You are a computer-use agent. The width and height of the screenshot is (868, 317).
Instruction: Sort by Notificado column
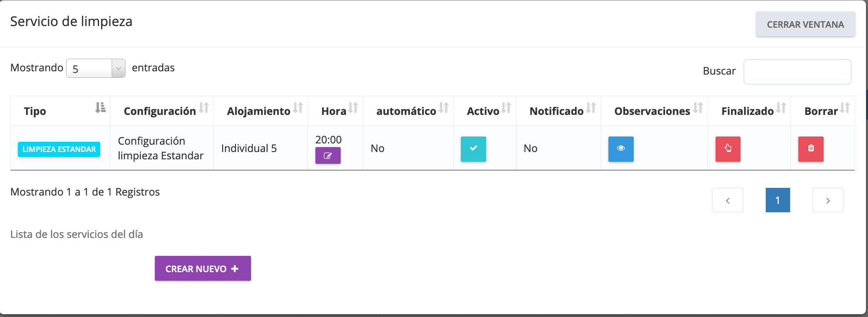[558, 111]
